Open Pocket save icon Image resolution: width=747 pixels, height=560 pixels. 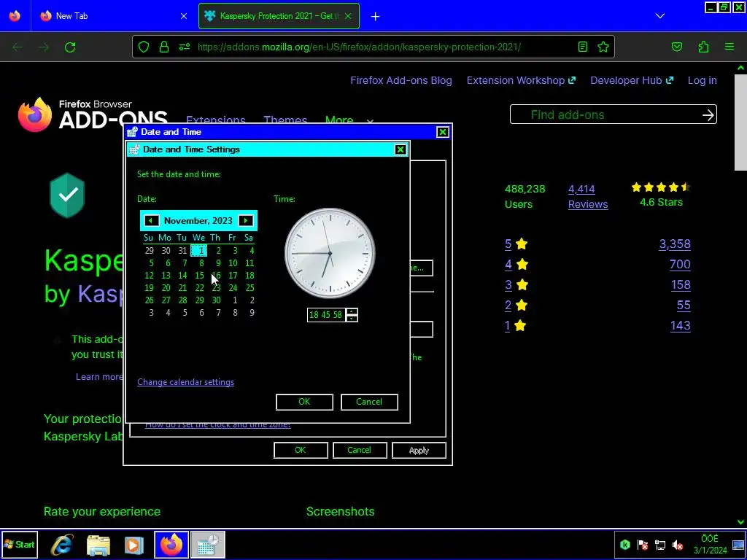point(677,47)
